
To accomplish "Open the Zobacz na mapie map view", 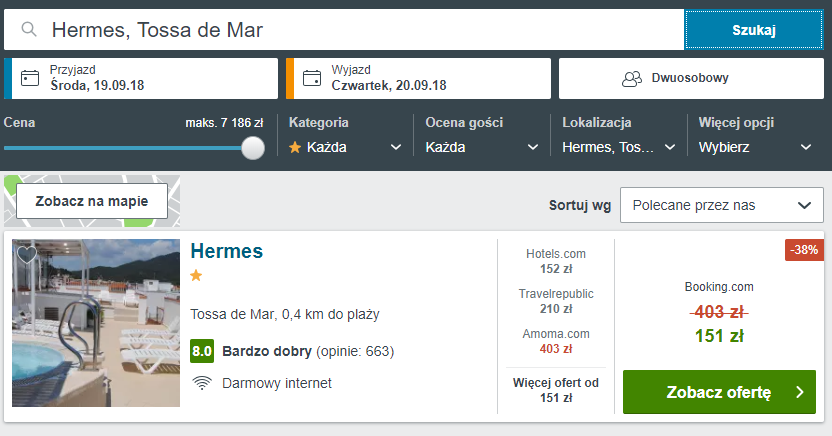I will point(92,200).
